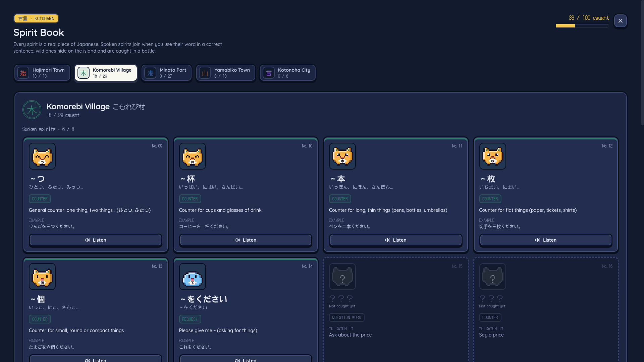
Task: Click the "Spoken spirits · 6 / 8" label
Action: coord(48,129)
